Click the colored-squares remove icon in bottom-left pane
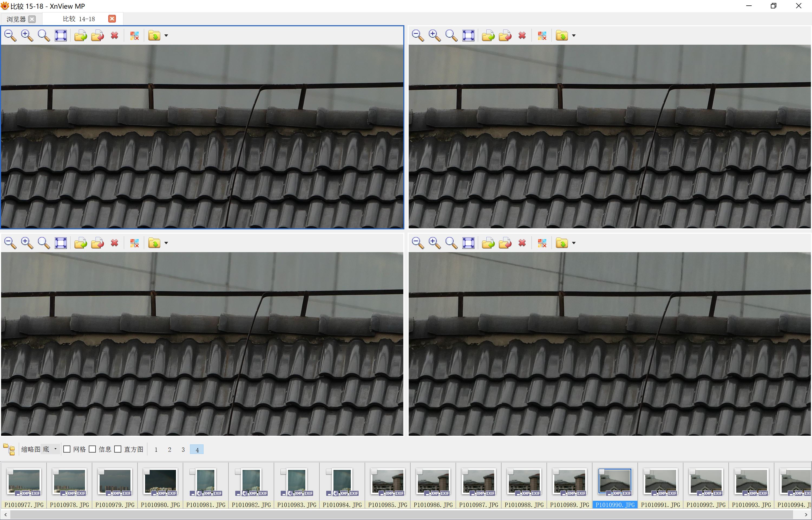 pos(134,243)
